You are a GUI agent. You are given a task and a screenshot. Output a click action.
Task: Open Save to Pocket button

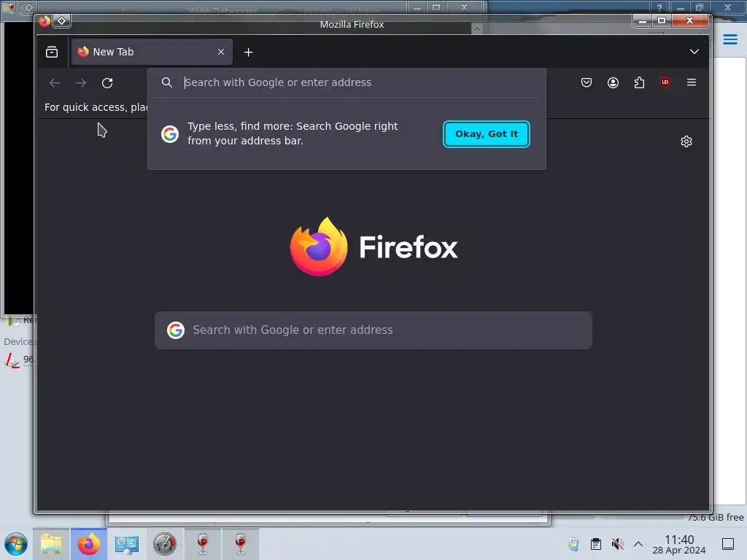[587, 82]
